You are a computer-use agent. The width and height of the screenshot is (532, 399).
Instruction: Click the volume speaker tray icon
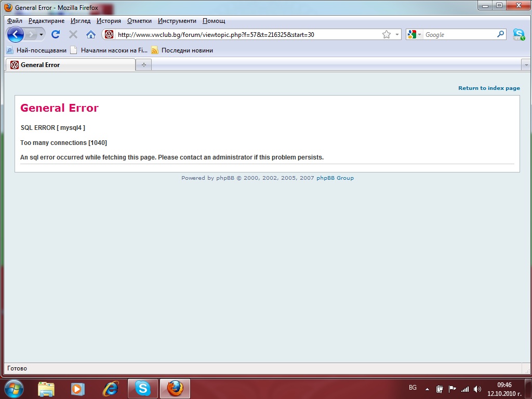tap(477, 389)
